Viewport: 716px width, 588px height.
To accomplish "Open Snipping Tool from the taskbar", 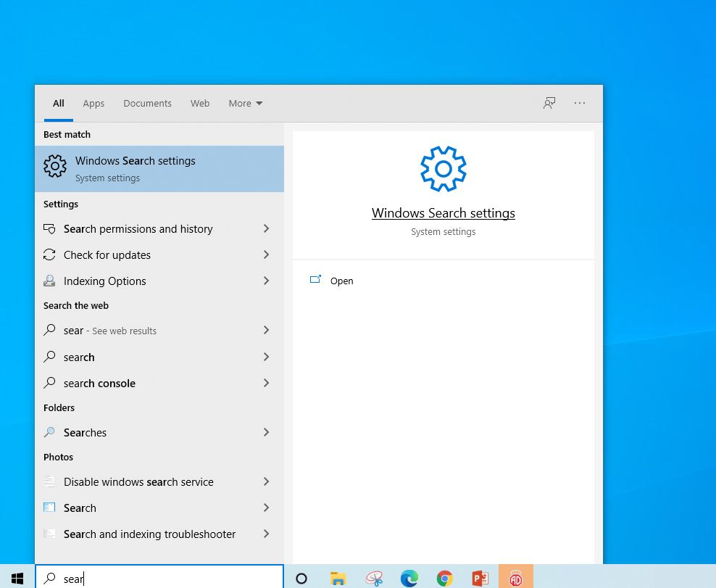I will [374, 579].
